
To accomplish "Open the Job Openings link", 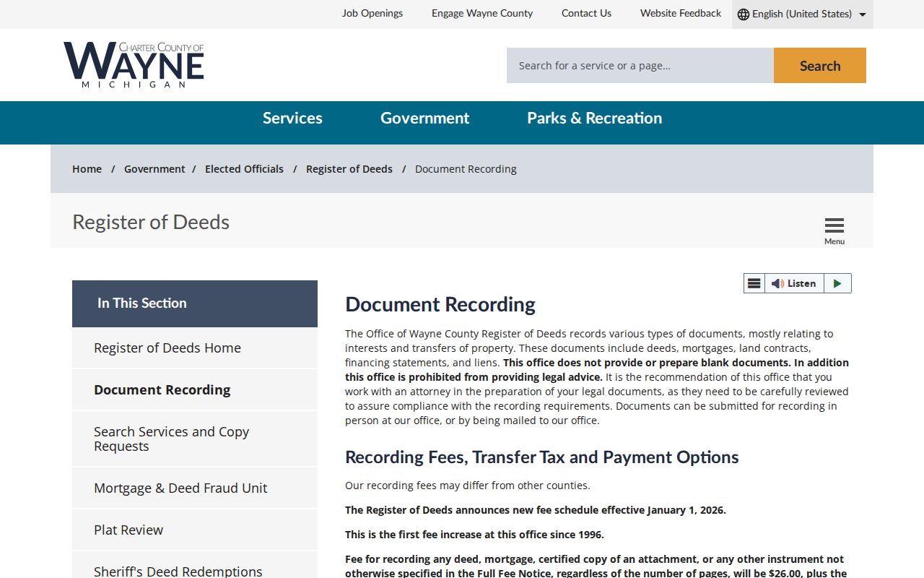I will pyautogui.click(x=372, y=13).
